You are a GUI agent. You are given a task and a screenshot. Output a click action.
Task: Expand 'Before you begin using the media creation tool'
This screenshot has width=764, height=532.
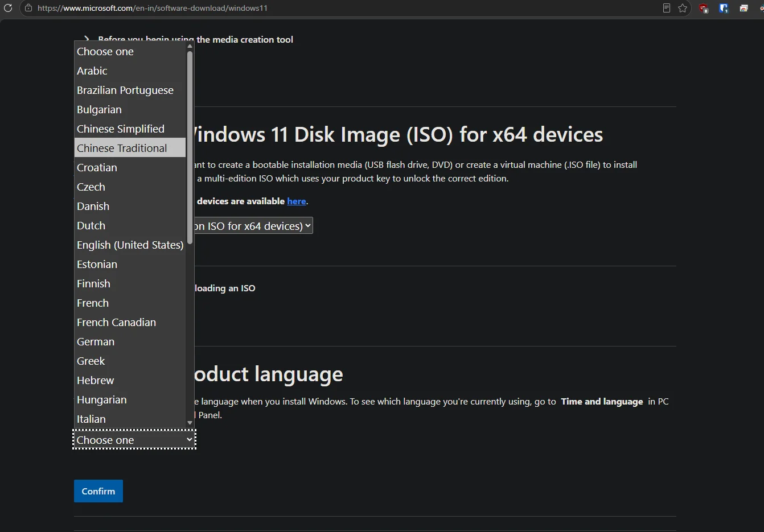coord(195,39)
